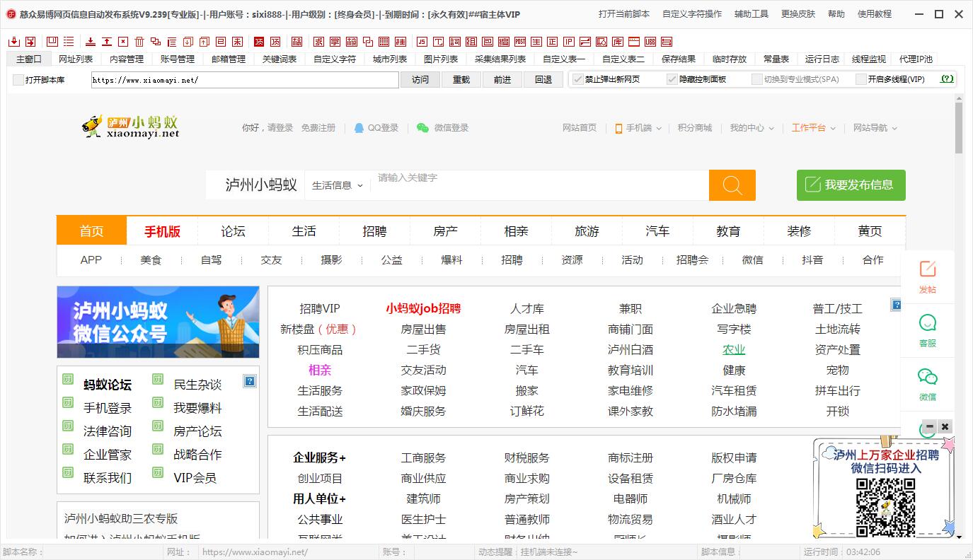Open the 小蚂蚁job招聘 link
The height and width of the screenshot is (560, 973).
coord(423,308)
